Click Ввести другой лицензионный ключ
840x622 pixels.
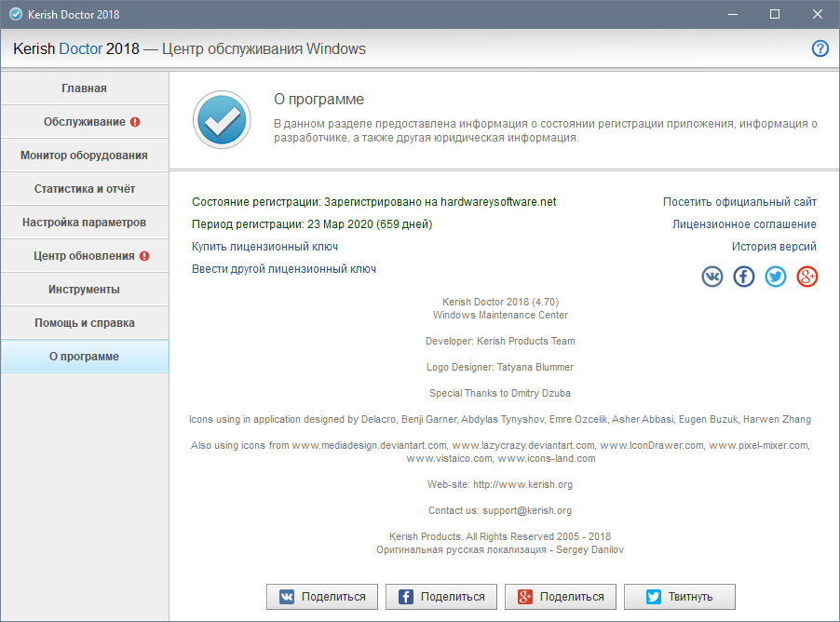[x=284, y=269]
